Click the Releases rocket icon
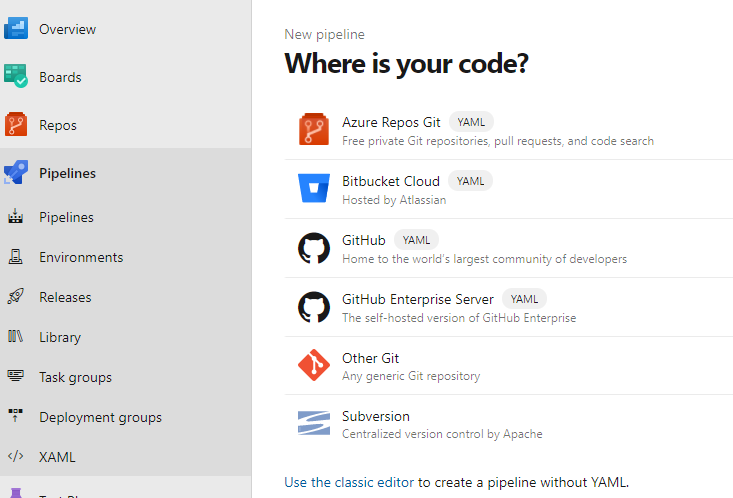Image resolution: width=733 pixels, height=498 pixels. click(x=16, y=297)
